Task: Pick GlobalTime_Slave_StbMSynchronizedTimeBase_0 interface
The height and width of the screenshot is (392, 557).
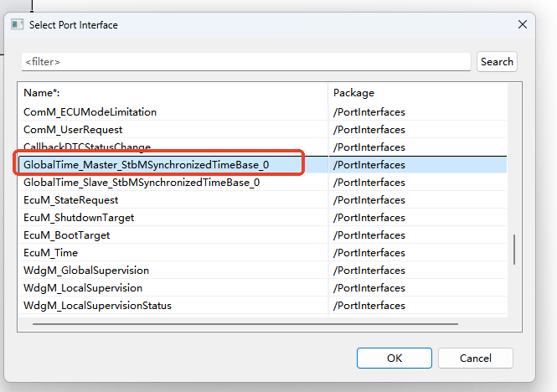Action: 142,183
